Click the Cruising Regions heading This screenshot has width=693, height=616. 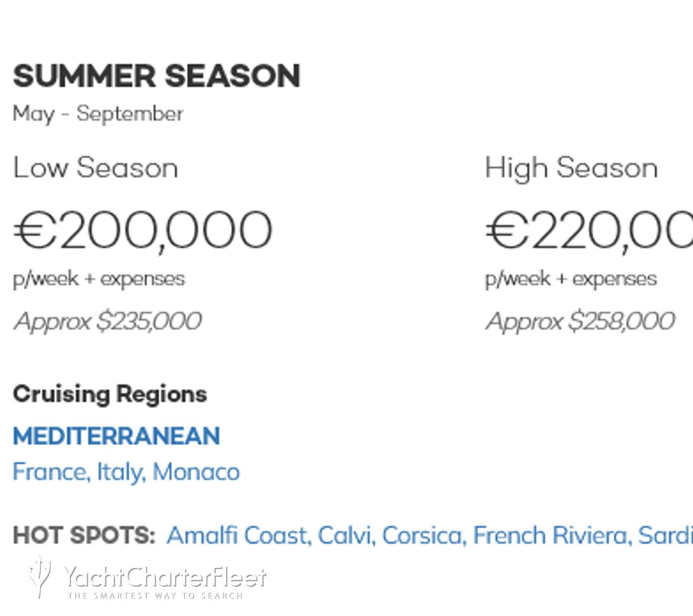110,394
